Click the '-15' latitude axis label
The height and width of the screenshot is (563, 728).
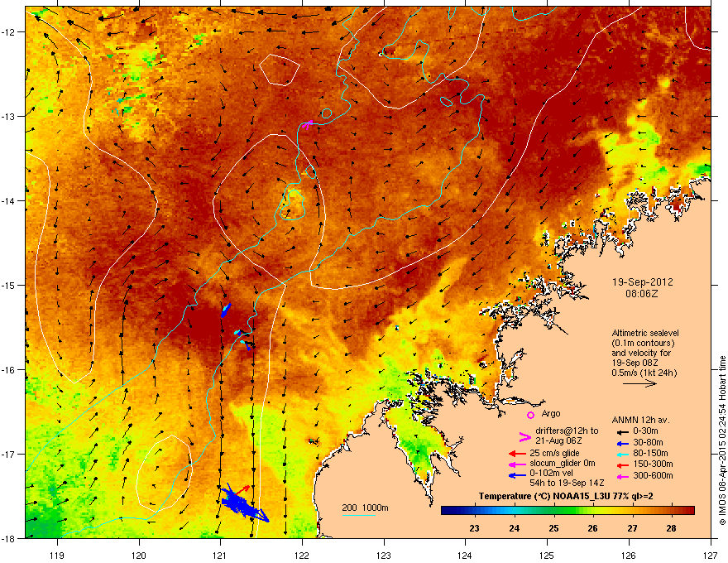[x=9, y=285]
